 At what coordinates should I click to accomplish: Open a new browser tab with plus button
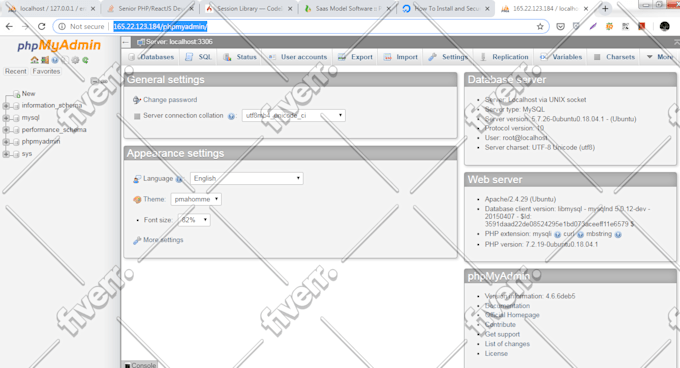click(x=605, y=8)
